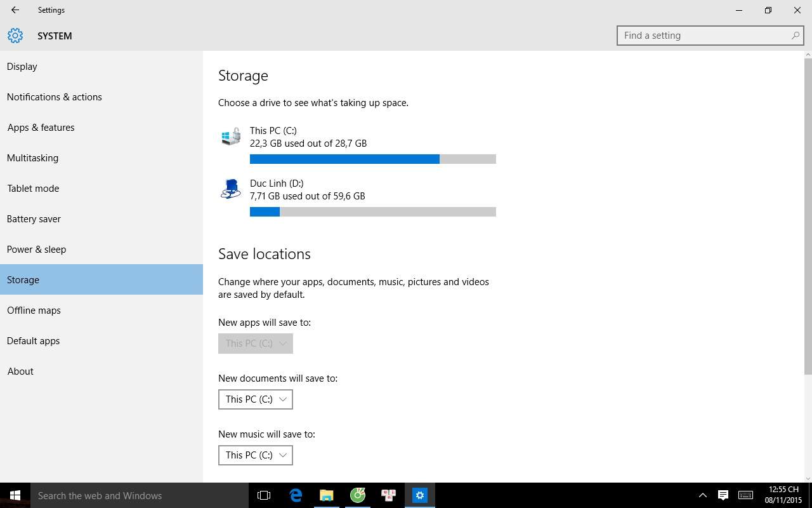Expand the New music save location dropdown

256,455
